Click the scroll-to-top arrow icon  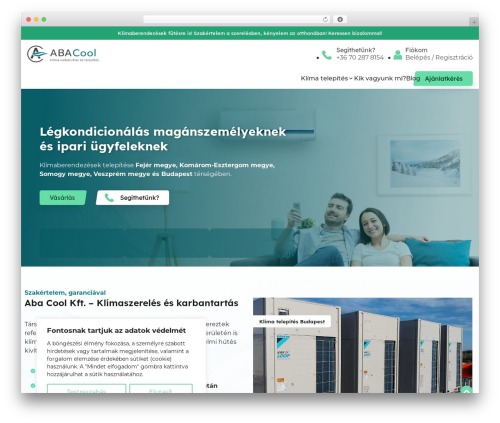tap(467, 391)
